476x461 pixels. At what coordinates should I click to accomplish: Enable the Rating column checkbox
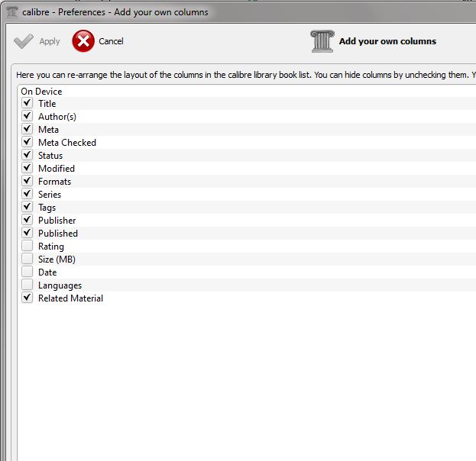pos(28,247)
